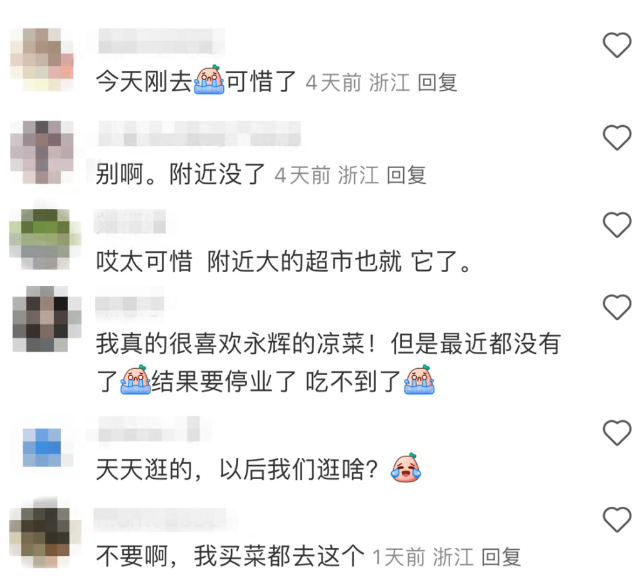Like the comment about 永辉的凉菜
642x582 pixels.
click(617, 307)
